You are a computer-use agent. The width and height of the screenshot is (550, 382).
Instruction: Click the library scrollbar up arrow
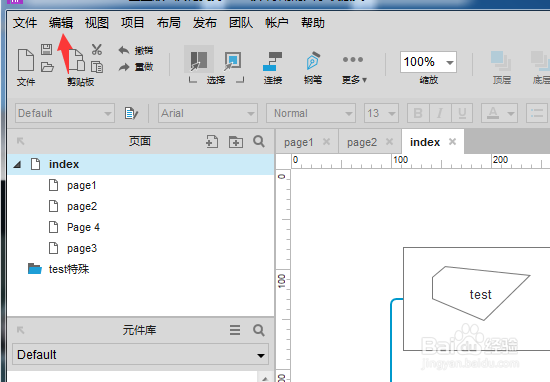[x=265, y=378]
